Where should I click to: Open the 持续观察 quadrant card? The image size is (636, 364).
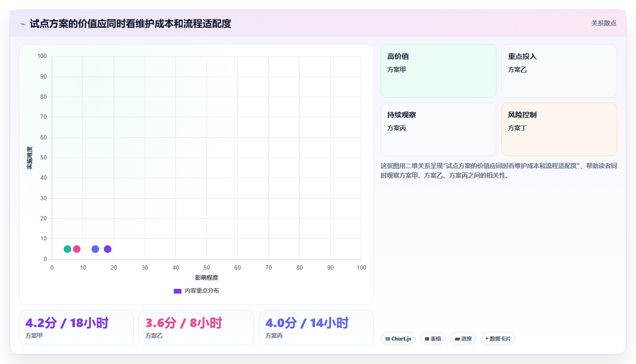click(x=439, y=129)
